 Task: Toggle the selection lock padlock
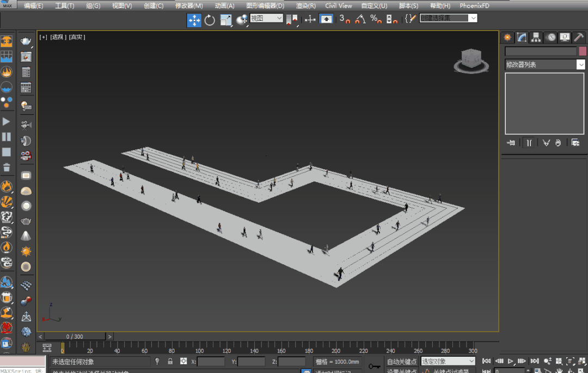[170, 362]
